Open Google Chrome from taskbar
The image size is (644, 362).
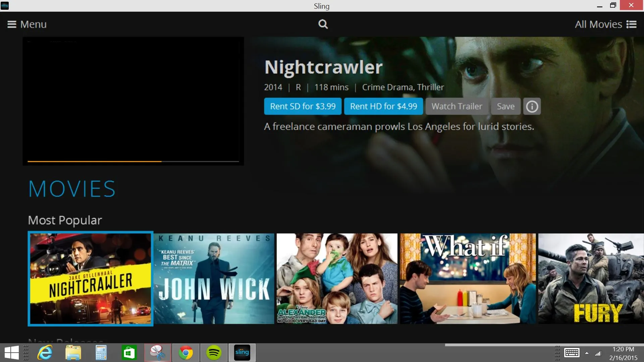[x=186, y=353]
